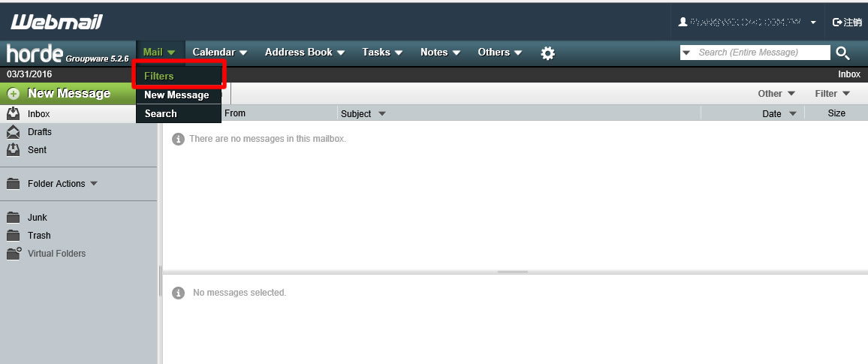Viewport: 868px width, 364px height.
Task: Open the Junk folder
Action: click(37, 218)
